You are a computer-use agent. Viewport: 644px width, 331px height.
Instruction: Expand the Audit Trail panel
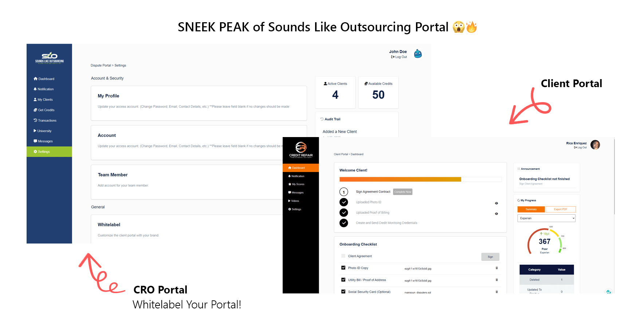point(332,119)
